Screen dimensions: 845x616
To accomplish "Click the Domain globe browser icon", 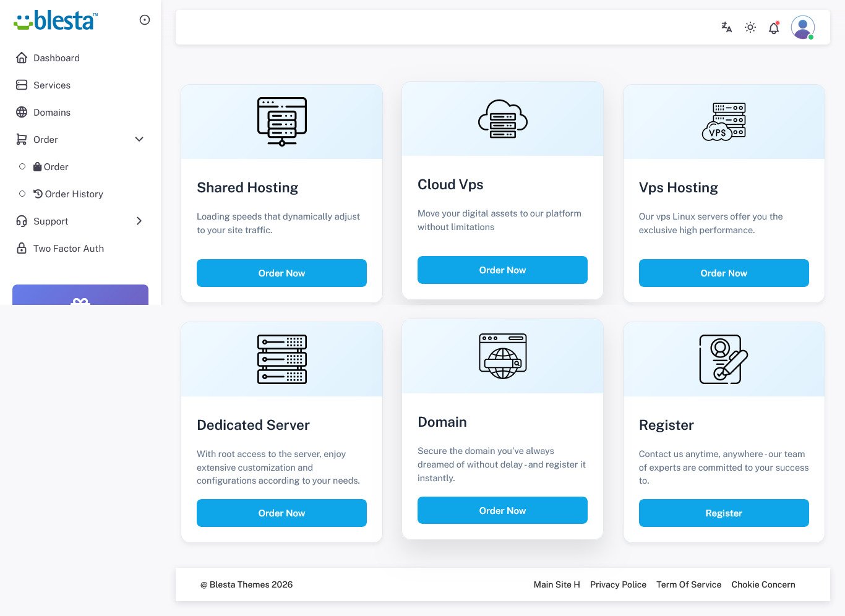I will click(502, 356).
